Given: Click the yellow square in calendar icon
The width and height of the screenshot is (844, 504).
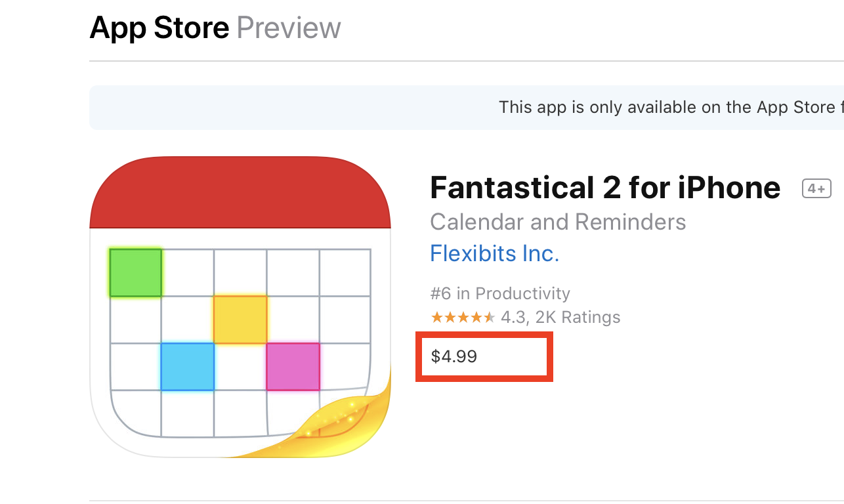Looking at the screenshot, I should tap(240, 320).
